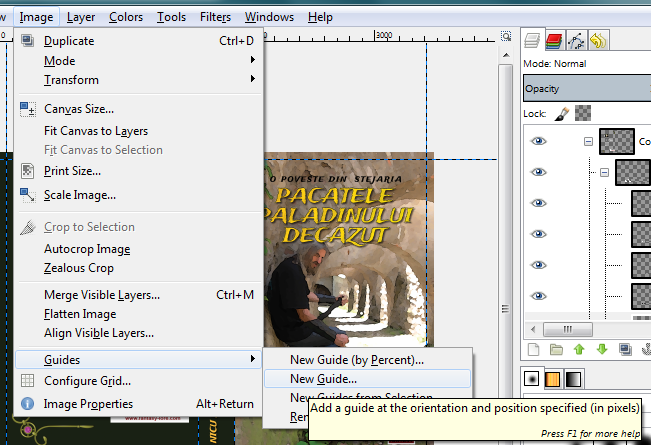Create a new layer
Viewport: 651px width, 445px height.
pos(534,350)
